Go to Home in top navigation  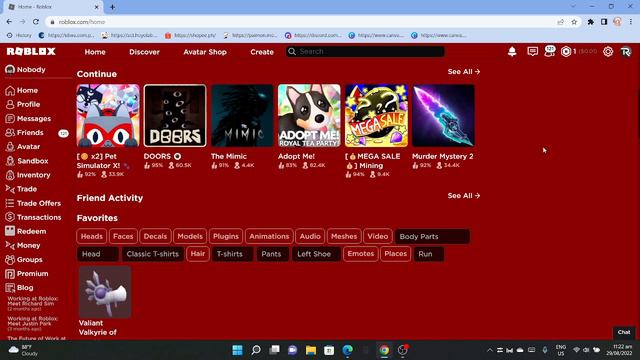(x=95, y=52)
